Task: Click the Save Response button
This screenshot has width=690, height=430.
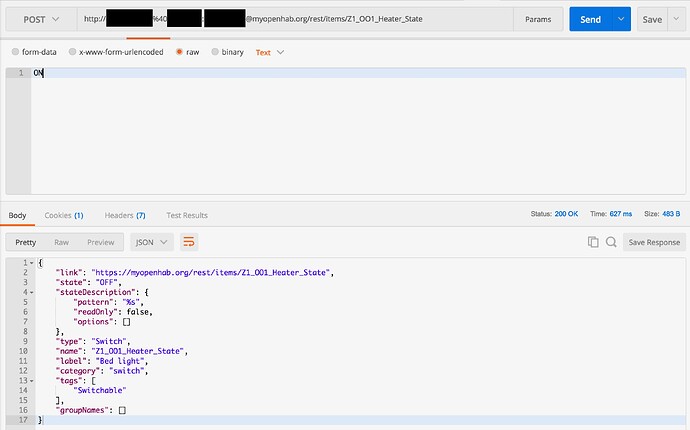Action: point(653,242)
